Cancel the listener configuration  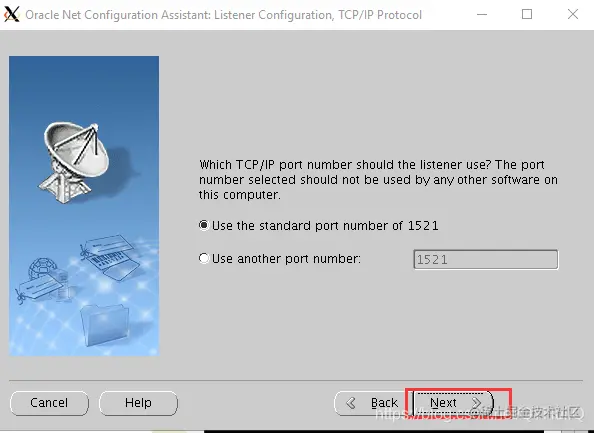pyautogui.click(x=49, y=403)
